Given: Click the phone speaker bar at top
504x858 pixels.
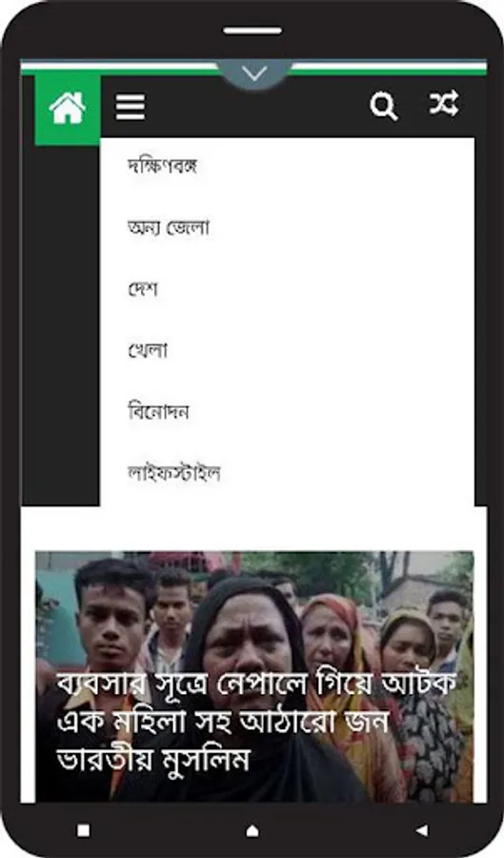Looking at the screenshot, I should pos(252,31).
